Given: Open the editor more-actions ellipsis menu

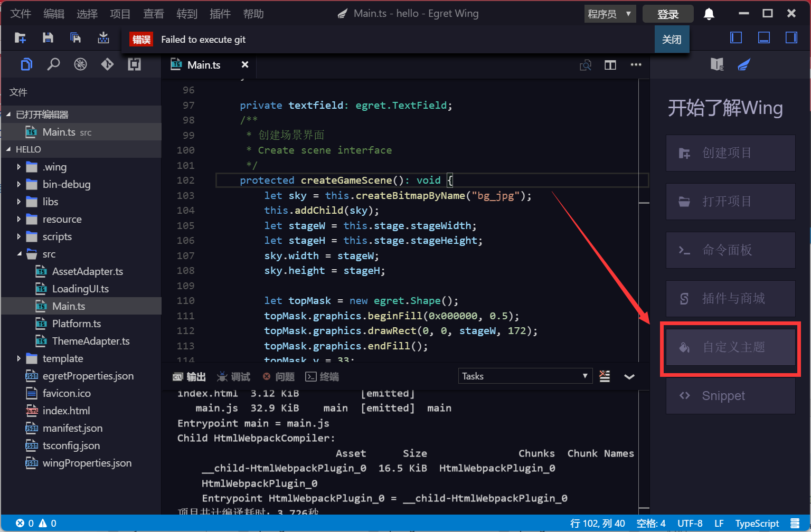Looking at the screenshot, I should tap(636, 64).
